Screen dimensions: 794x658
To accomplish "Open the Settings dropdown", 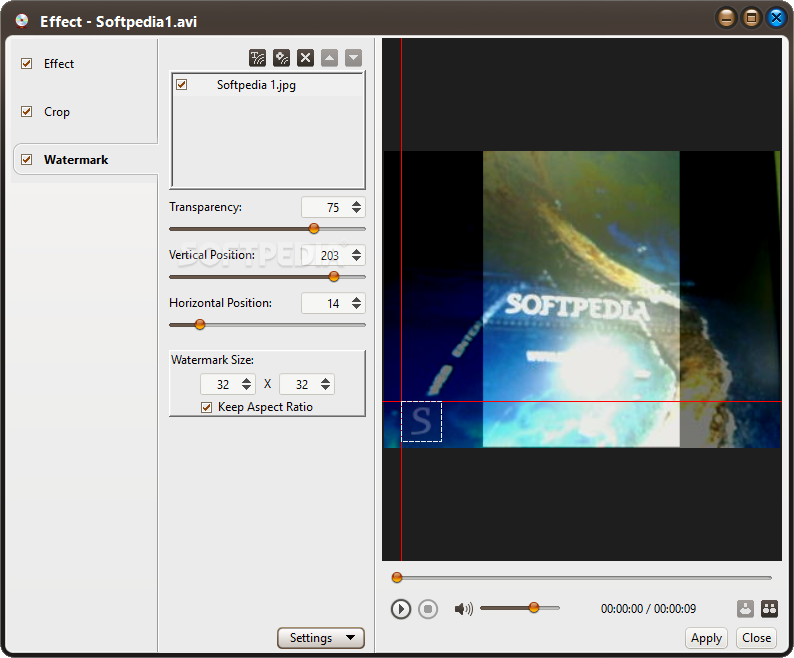I will pos(321,638).
